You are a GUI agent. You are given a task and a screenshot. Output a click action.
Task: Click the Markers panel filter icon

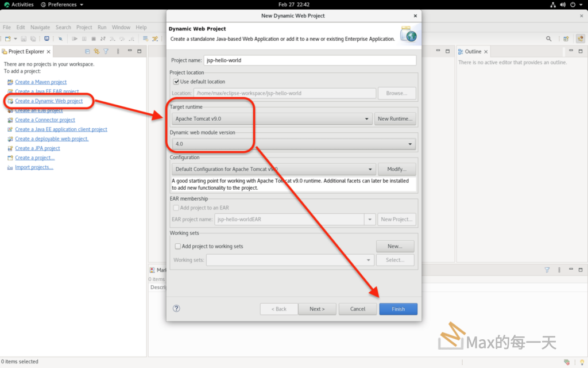point(547,270)
